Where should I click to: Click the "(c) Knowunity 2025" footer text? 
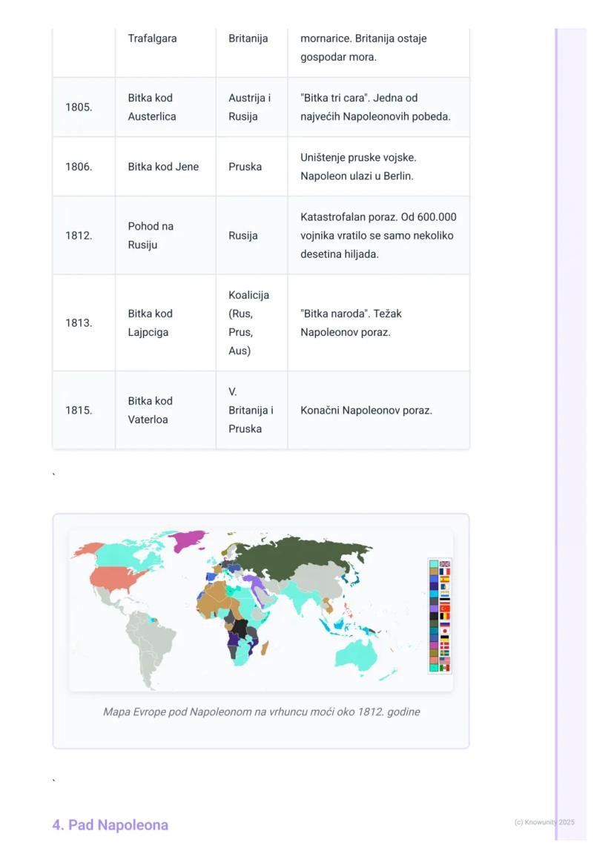544,822
